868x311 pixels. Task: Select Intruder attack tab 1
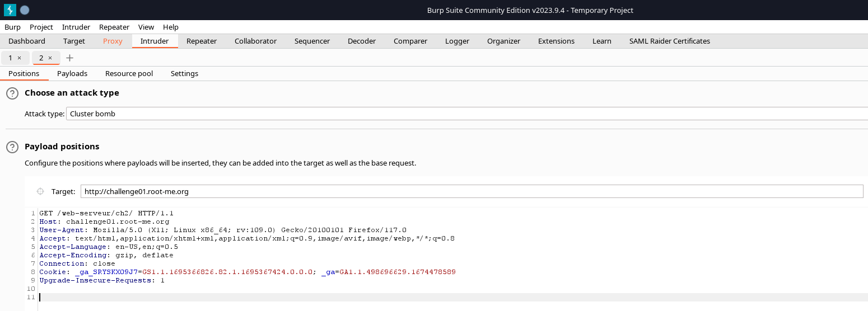point(11,58)
